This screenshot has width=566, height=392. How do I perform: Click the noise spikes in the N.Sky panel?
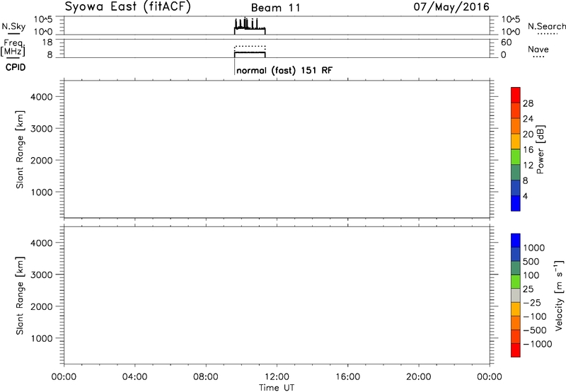246,23
